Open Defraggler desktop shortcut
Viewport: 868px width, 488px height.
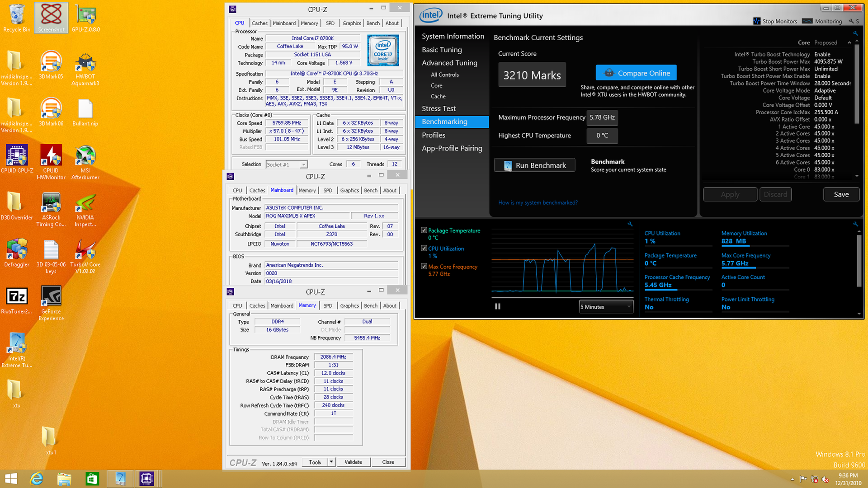pyautogui.click(x=17, y=253)
